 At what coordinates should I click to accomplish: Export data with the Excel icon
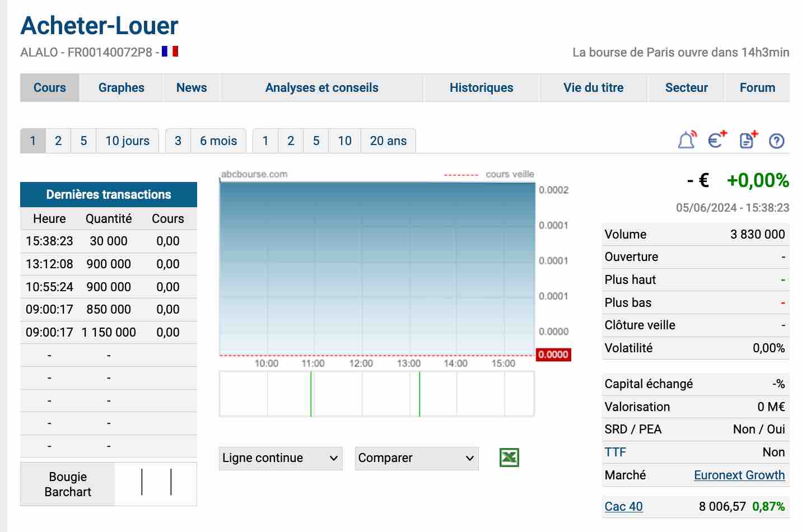click(509, 458)
